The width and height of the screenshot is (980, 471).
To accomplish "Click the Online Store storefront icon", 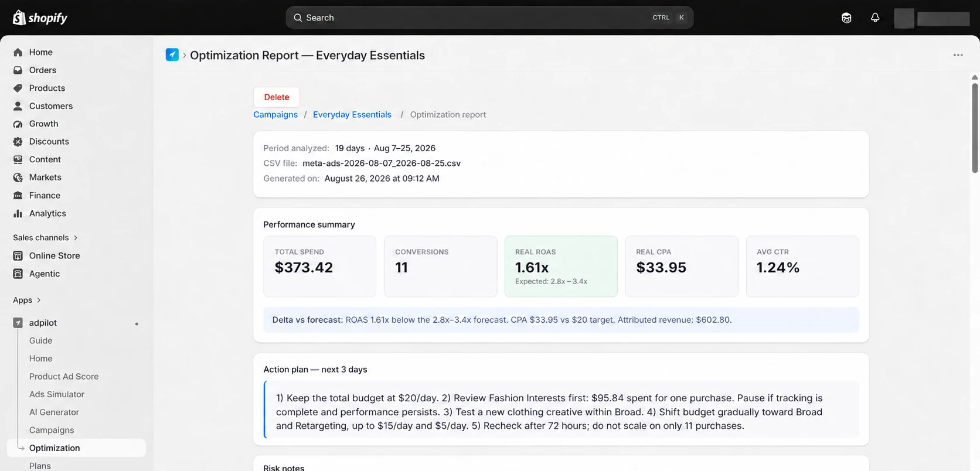I will click(x=18, y=255).
